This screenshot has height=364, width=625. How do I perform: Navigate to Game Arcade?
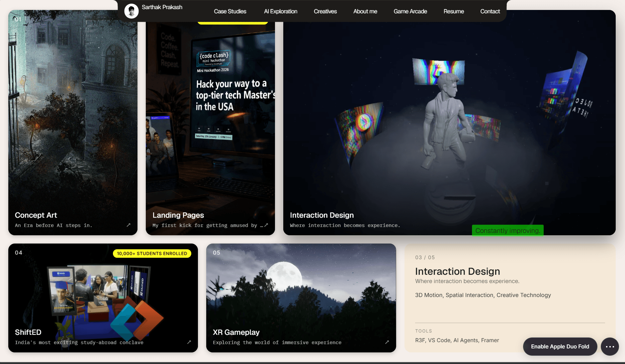pos(410,11)
